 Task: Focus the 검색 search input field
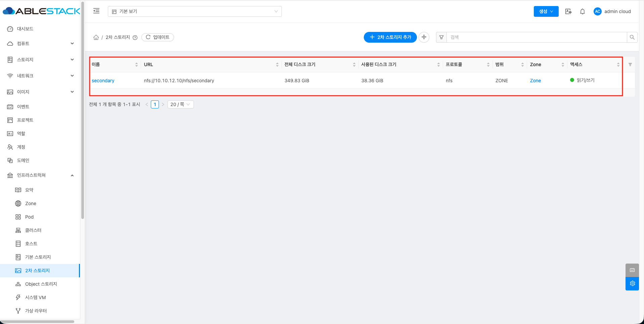(536, 37)
